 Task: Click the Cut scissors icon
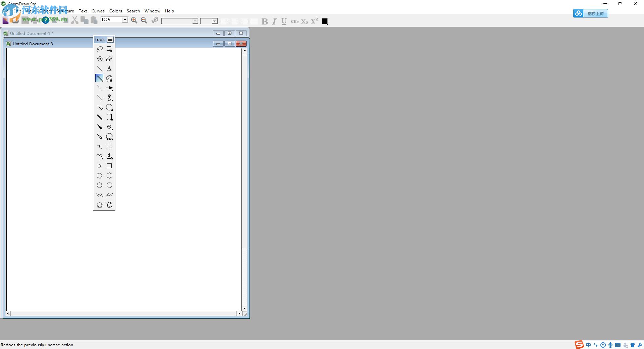point(75,20)
